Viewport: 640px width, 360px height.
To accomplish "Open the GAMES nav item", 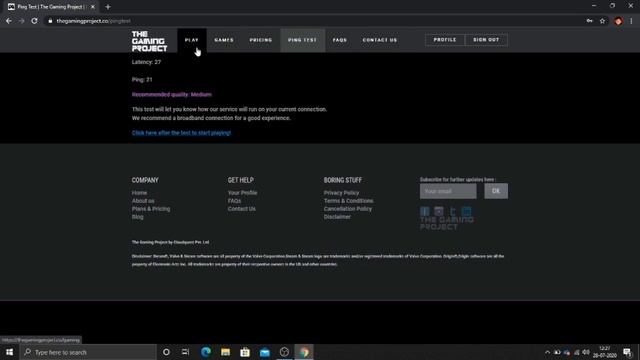I will 224,40.
